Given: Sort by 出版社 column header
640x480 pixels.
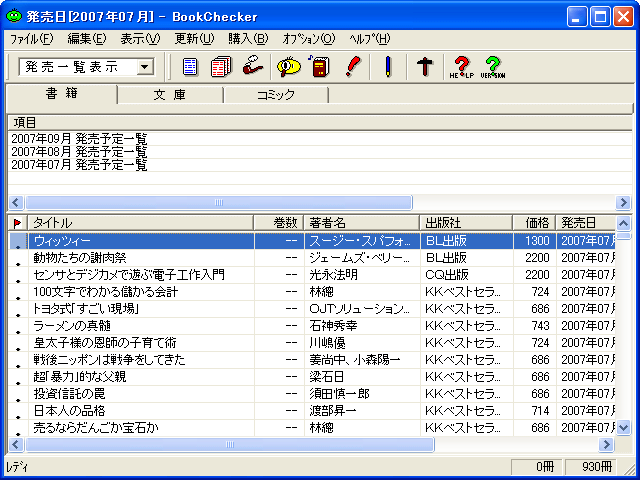Looking at the screenshot, I should pos(466,223).
